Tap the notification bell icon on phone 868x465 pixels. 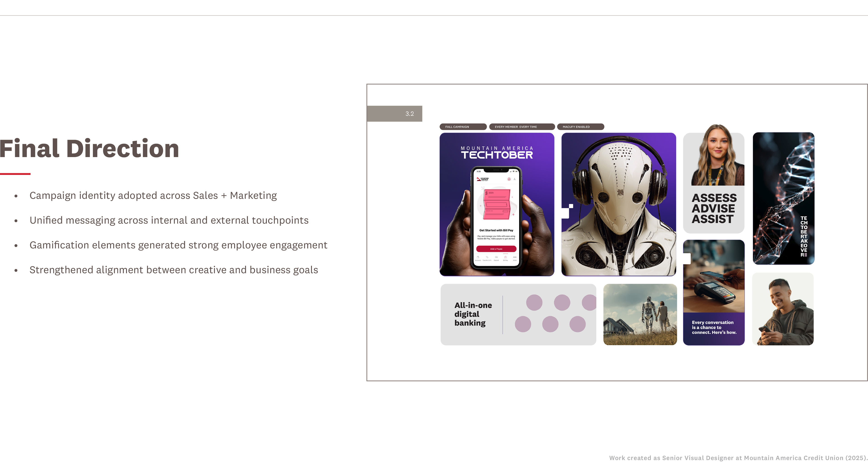coord(509,179)
